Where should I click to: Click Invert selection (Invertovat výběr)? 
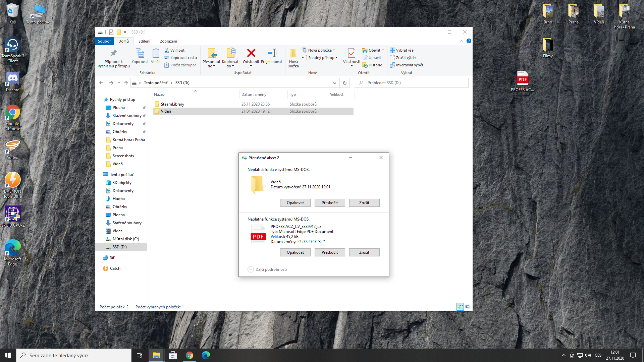point(407,65)
